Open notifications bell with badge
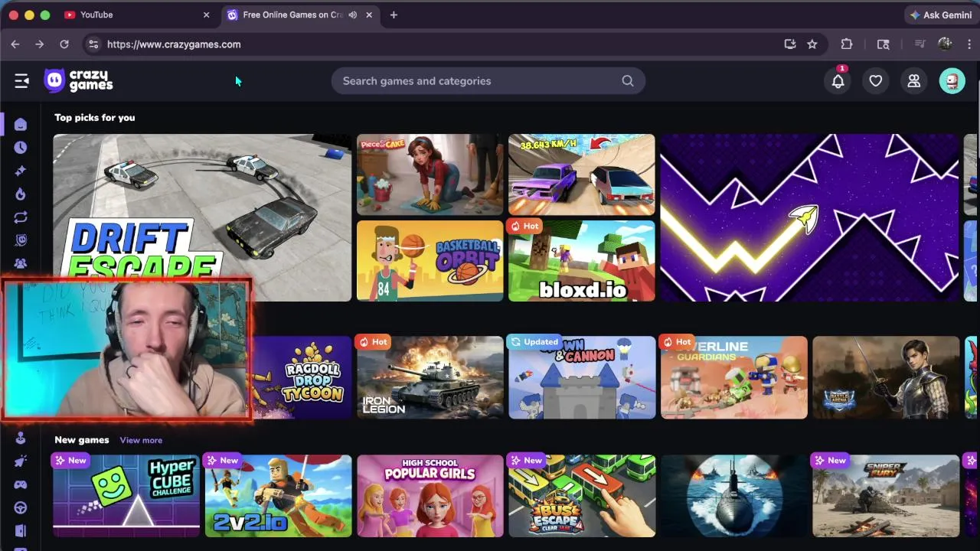 pos(838,80)
